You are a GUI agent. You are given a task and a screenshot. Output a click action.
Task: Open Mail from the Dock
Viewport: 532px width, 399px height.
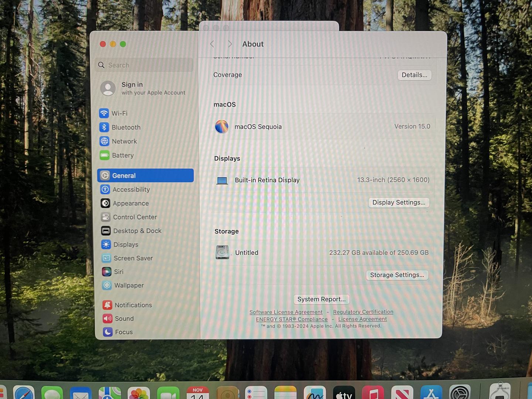pos(81,393)
